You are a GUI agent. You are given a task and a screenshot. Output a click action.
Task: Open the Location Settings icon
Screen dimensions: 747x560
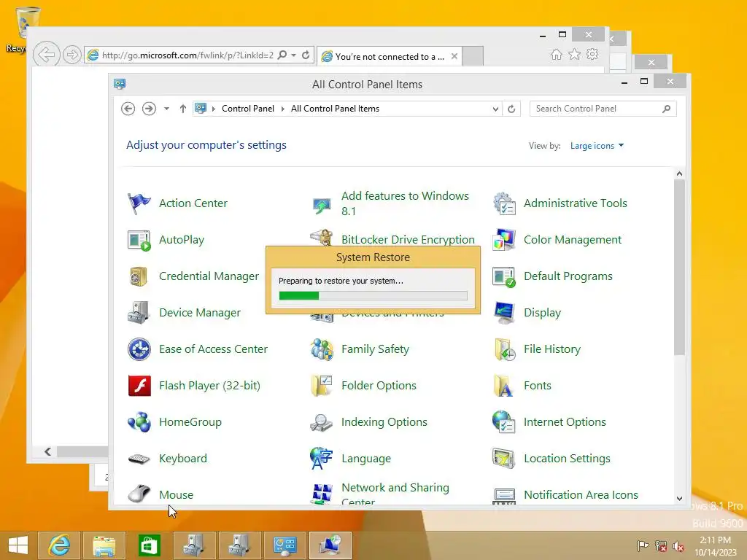coord(504,459)
